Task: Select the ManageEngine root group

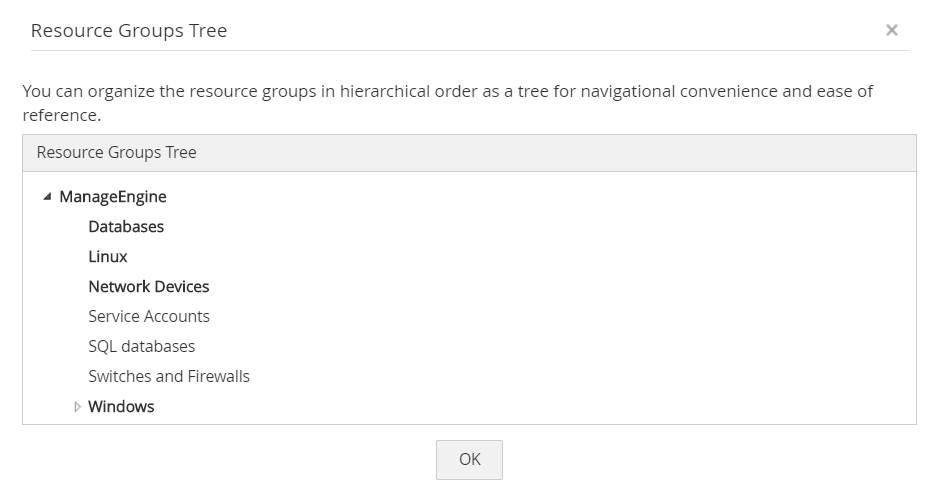Action: coord(112,197)
